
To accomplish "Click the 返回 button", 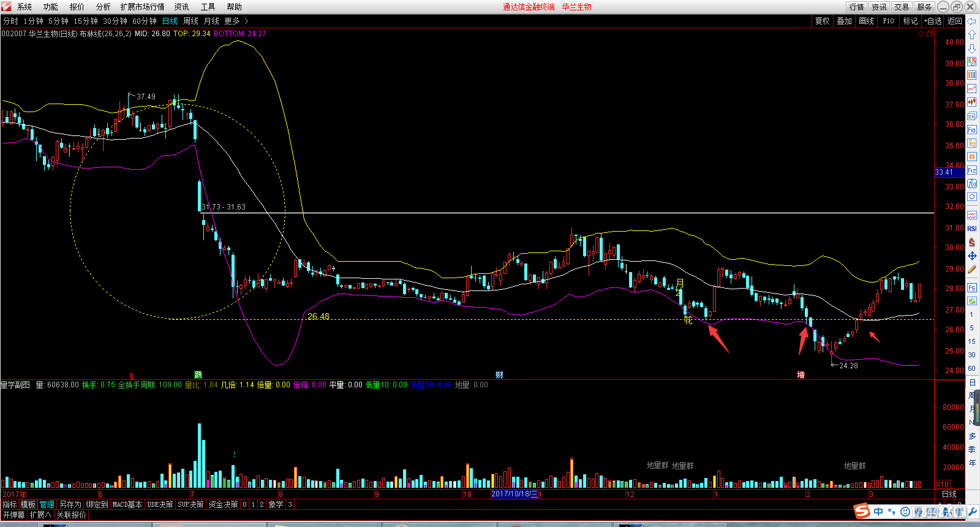I will pos(955,21).
